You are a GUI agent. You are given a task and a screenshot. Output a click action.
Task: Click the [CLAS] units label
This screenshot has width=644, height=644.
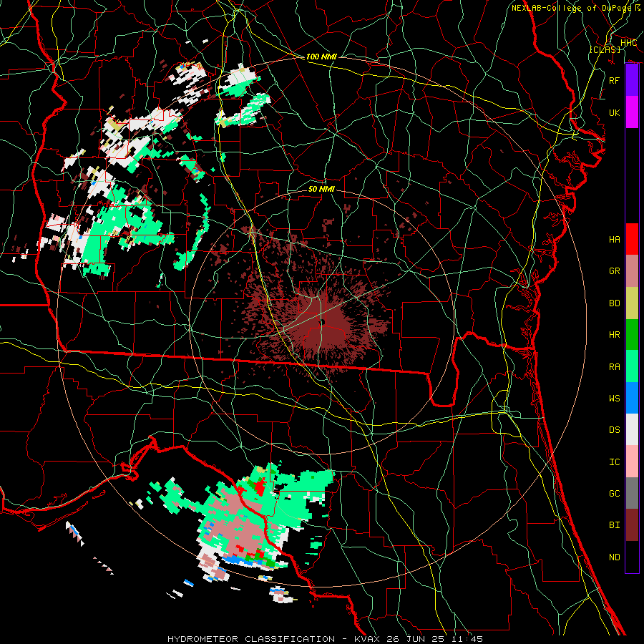click(x=605, y=49)
